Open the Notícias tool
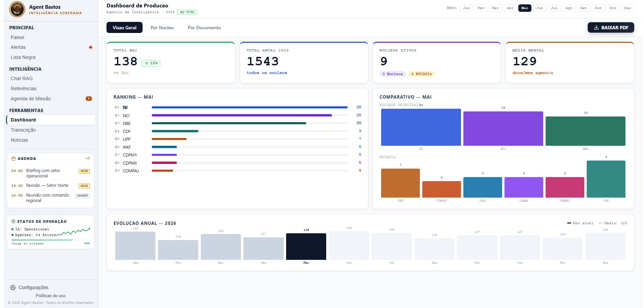This screenshot has width=644, height=308. (51, 140)
